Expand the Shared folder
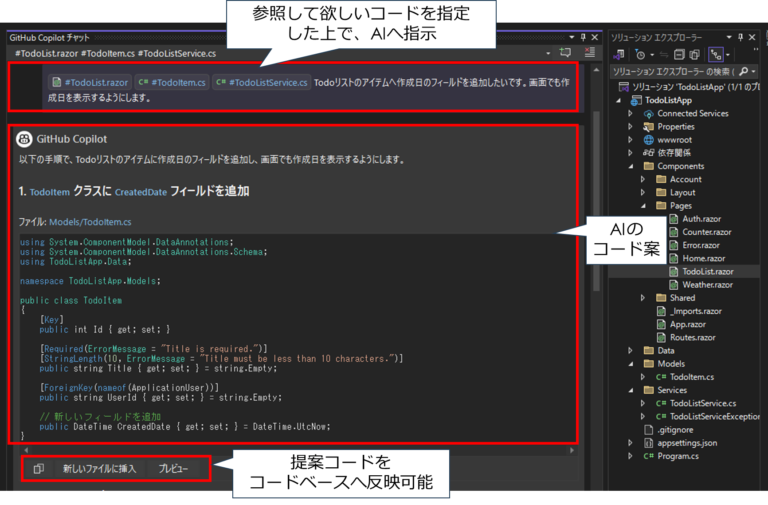Viewport: 768px width, 505px height. click(643, 298)
